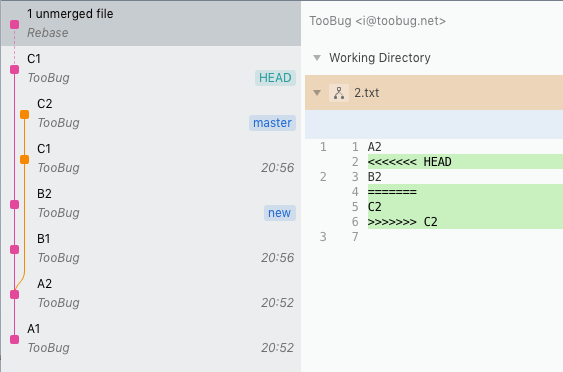563x372 pixels.
Task: Select the C2 commit on master
Action: click(x=151, y=113)
